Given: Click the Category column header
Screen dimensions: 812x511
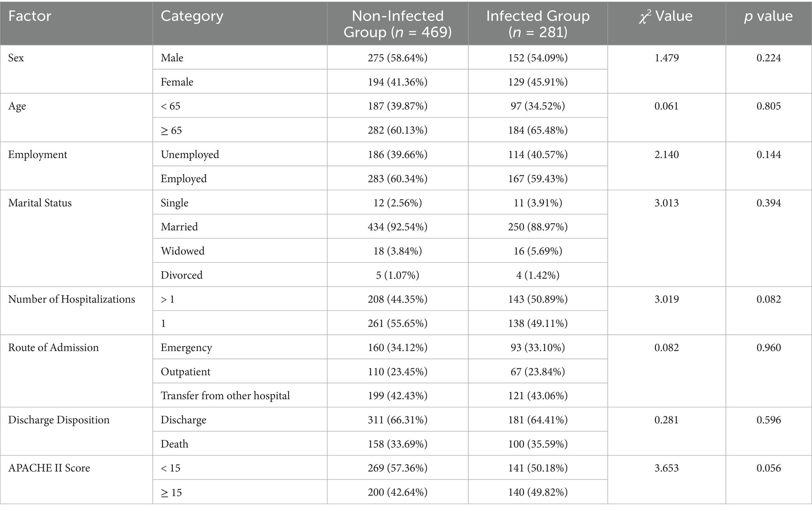Looking at the screenshot, I should coord(192,16).
